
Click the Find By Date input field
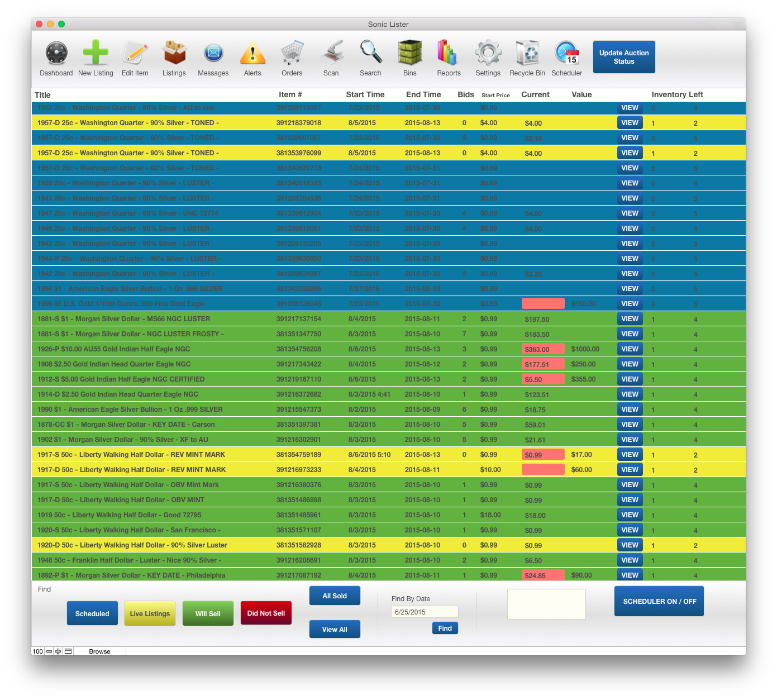click(425, 612)
